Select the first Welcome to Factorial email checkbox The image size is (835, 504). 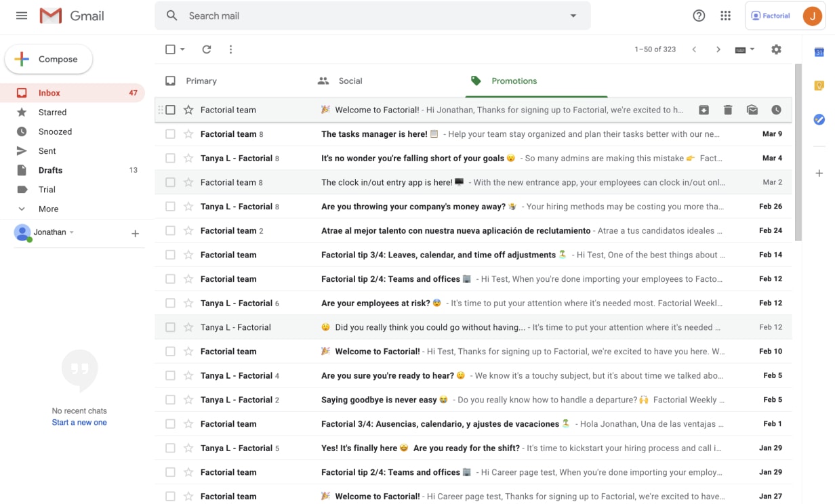[x=170, y=110]
